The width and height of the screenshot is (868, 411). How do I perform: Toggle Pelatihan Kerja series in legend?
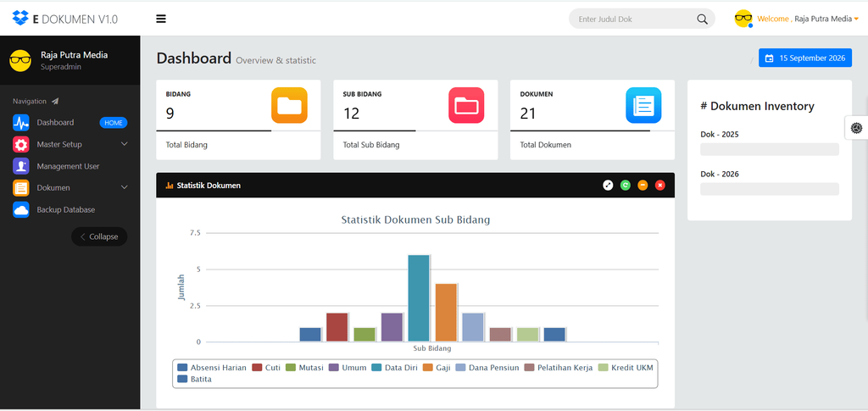[x=559, y=367]
